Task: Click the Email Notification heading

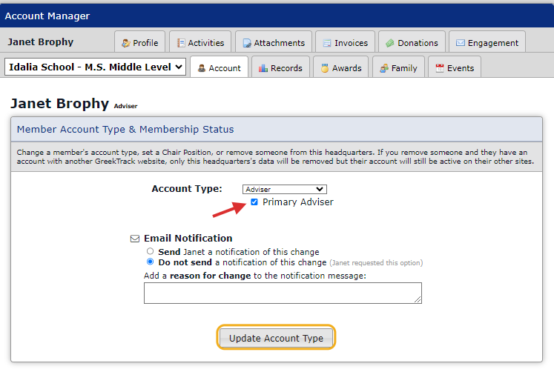Action: point(188,239)
